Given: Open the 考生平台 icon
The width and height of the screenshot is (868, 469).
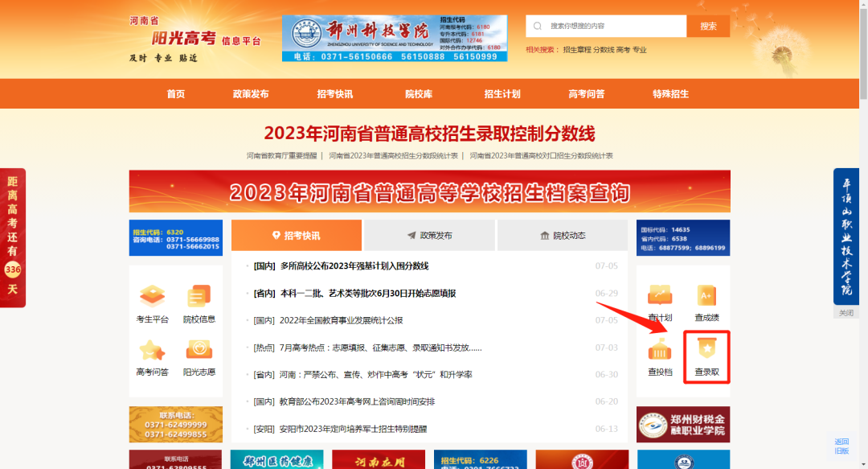Looking at the screenshot, I should click(153, 303).
